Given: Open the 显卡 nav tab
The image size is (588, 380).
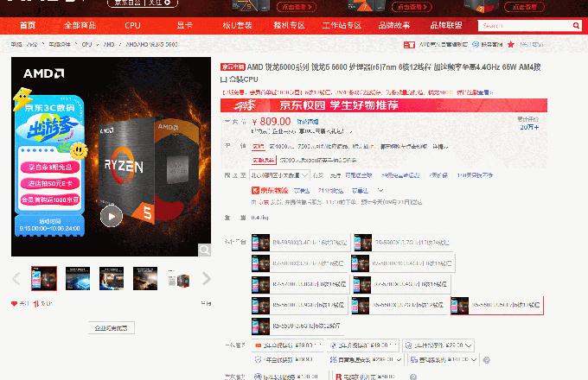Looking at the screenshot, I should pos(184,25).
